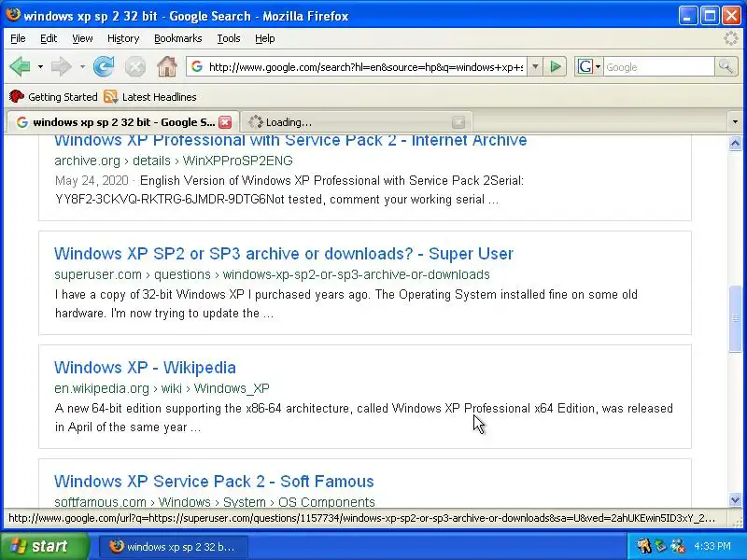Screen dimensions: 747x560
Task: Click the third system tray icon
Action: pyautogui.click(x=677, y=546)
